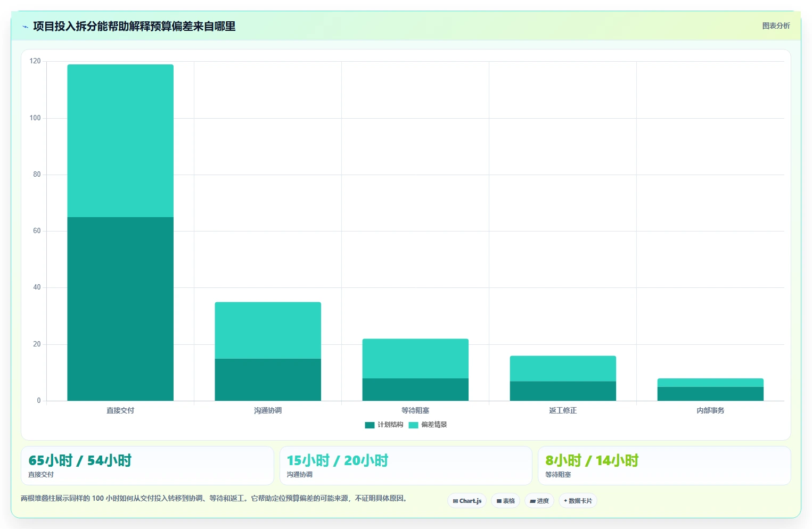Viewport: 812px width, 529px height.
Task: Click the 40 y-axis value
Action: pyautogui.click(x=37, y=287)
